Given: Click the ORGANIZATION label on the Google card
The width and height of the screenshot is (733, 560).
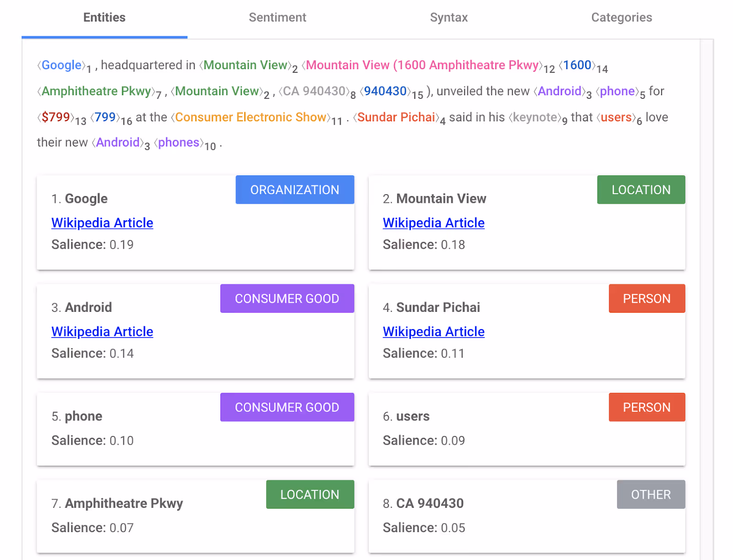Looking at the screenshot, I should point(295,190).
